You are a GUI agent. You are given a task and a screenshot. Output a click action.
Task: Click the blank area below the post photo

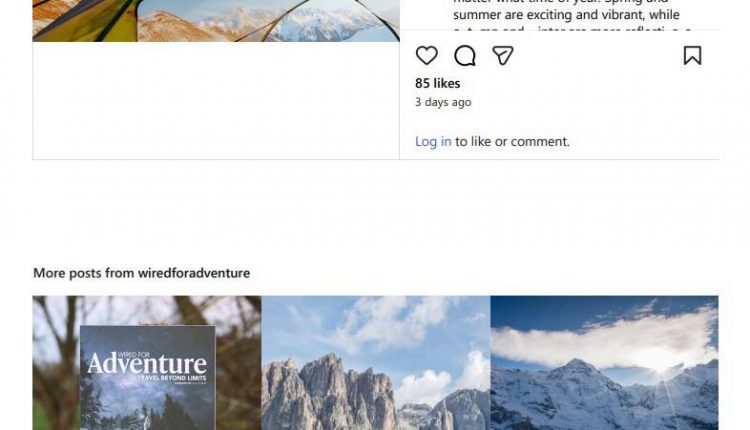[x=215, y=100]
